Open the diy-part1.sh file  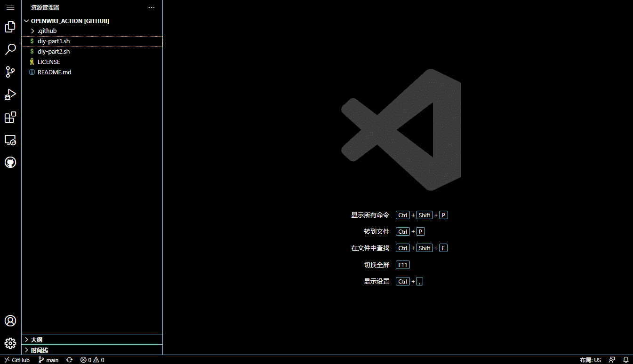coord(92,41)
